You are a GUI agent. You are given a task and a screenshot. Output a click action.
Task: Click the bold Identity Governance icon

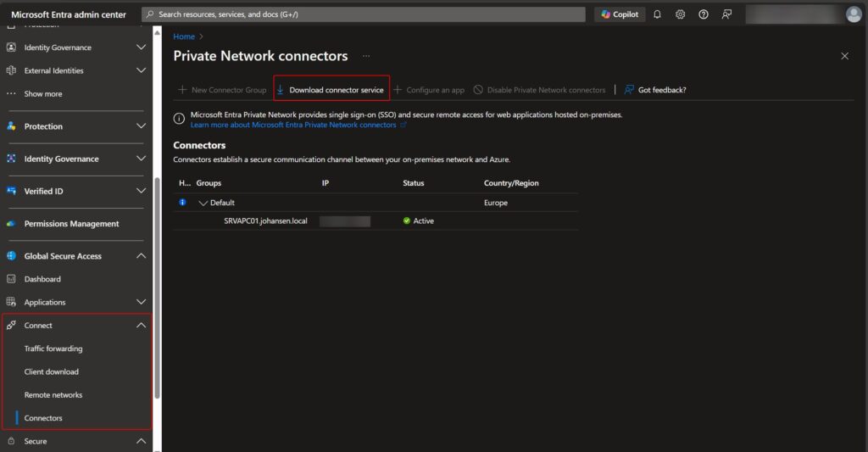pos(11,159)
